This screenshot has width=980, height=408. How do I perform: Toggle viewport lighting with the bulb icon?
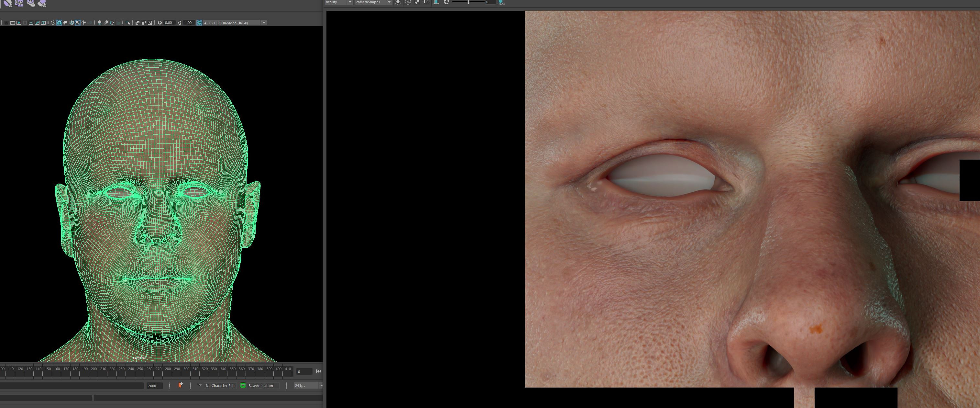(x=84, y=22)
